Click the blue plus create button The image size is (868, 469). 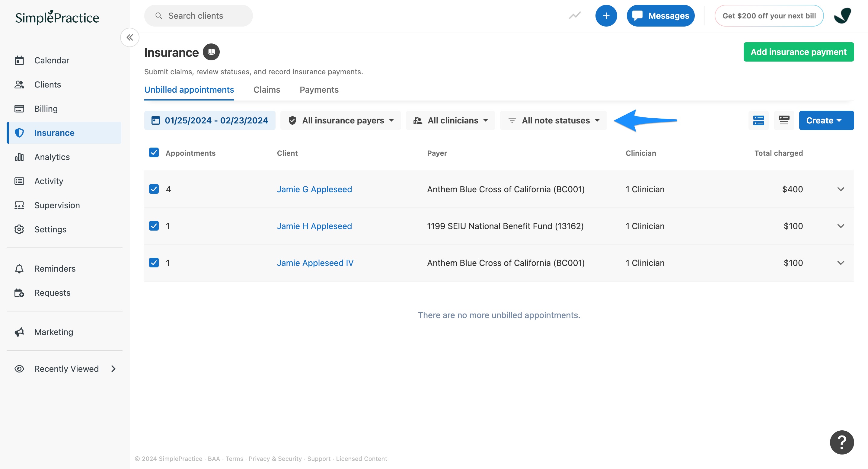point(606,15)
